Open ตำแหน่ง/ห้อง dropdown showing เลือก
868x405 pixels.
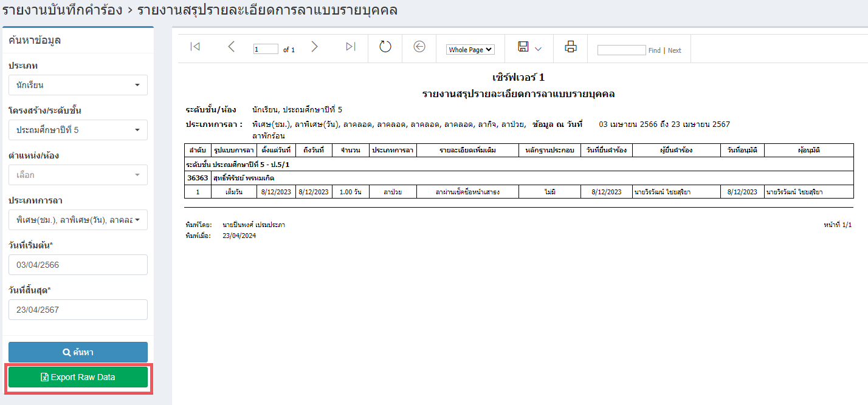click(x=78, y=175)
